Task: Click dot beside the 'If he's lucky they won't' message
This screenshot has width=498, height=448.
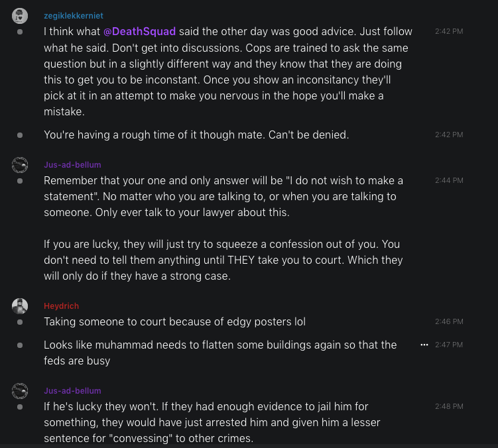Action: (x=20, y=407)
